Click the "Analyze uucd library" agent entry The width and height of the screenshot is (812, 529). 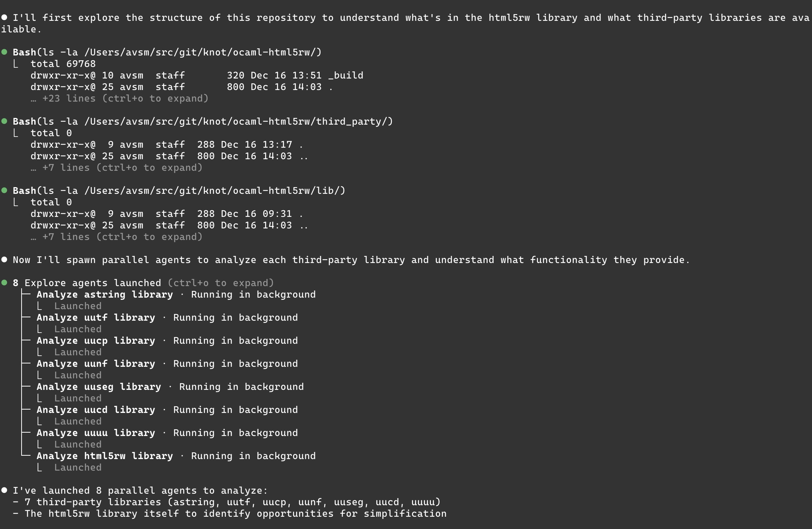tap(96, 410)
